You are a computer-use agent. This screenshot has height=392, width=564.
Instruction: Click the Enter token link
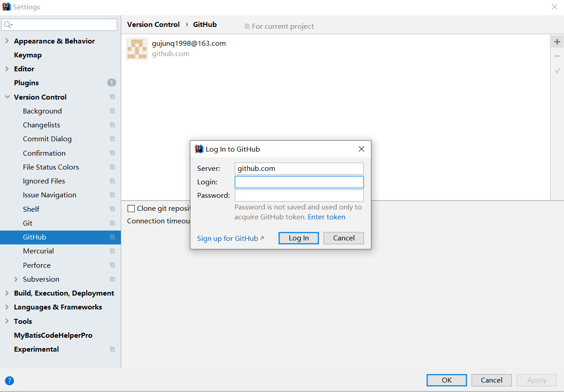click(x=326, y=217)
